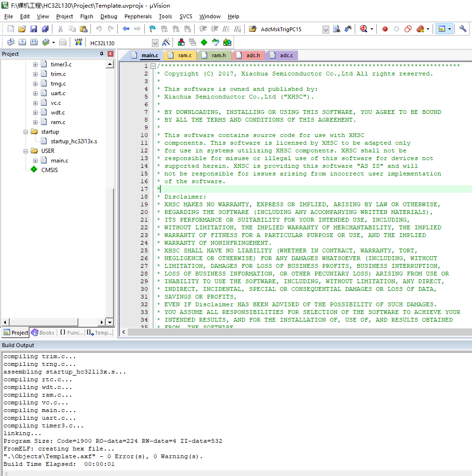Switch to the Functions panel tab
This screenshot has width=472, height=476.
[72, 333]
